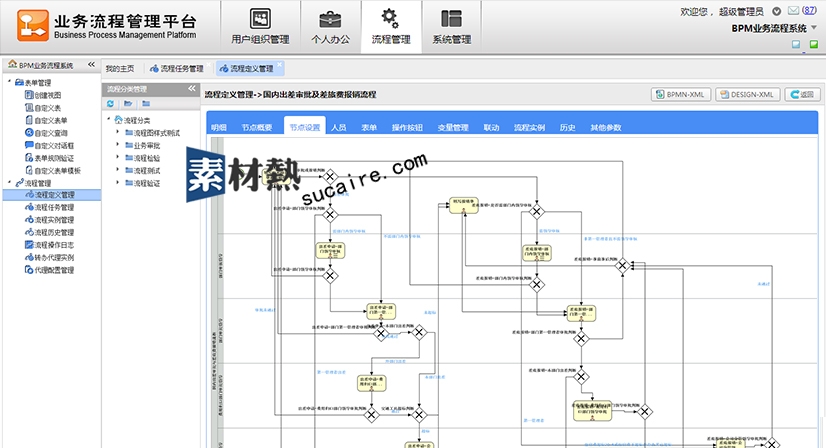Collapse the 流程分类 root node

(109, 119)
